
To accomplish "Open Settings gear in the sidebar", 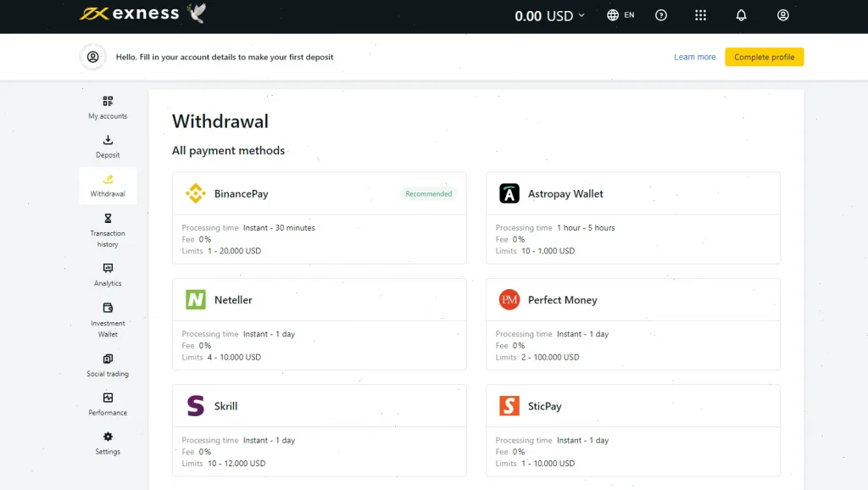I will click(x=108, y=443).
